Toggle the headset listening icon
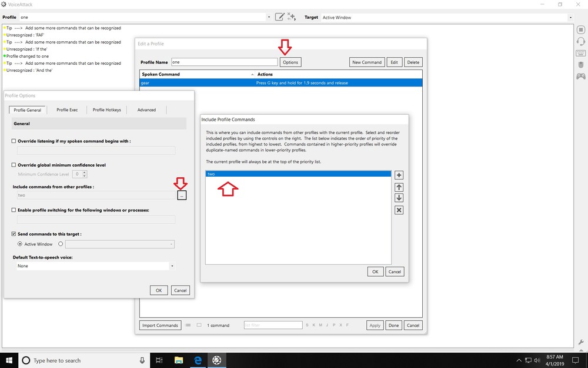Viewport: 588px width, 368px height. (580, 41)
